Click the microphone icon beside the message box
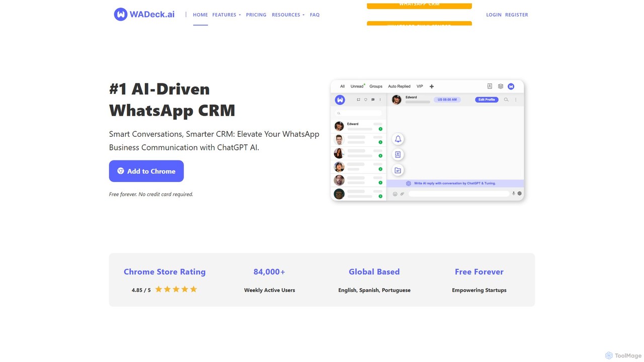Screen dimensions: 644x362 514,194
